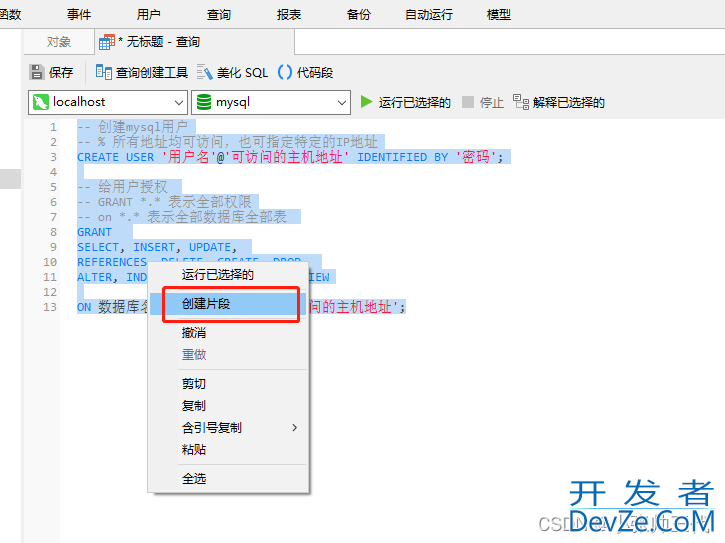Click the green run-selected play icon
Image resolution: width=725 pixels, height=543 pixels.
[x=366, y=102]
